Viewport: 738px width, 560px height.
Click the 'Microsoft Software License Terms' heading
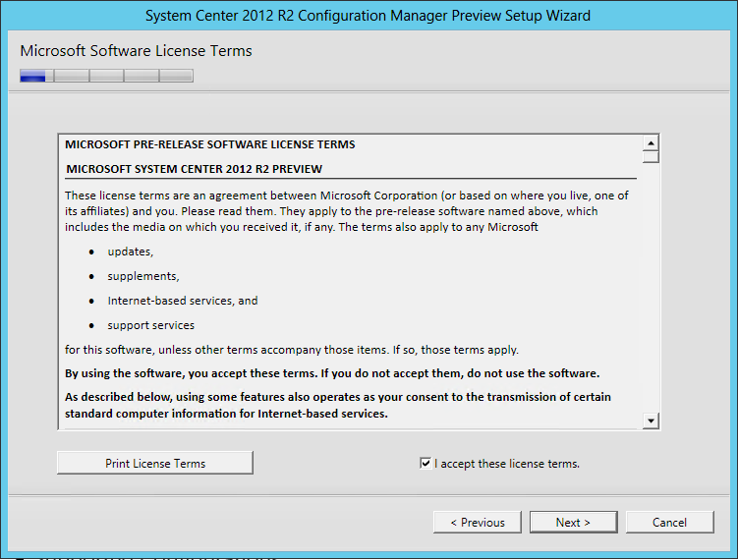pos(136,51)
